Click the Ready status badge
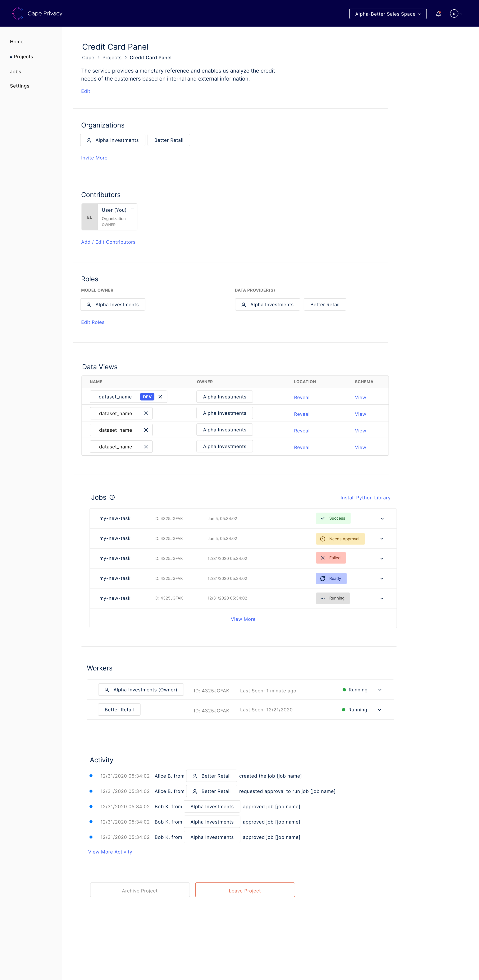479x980 pixels. [x=331, y=578]
